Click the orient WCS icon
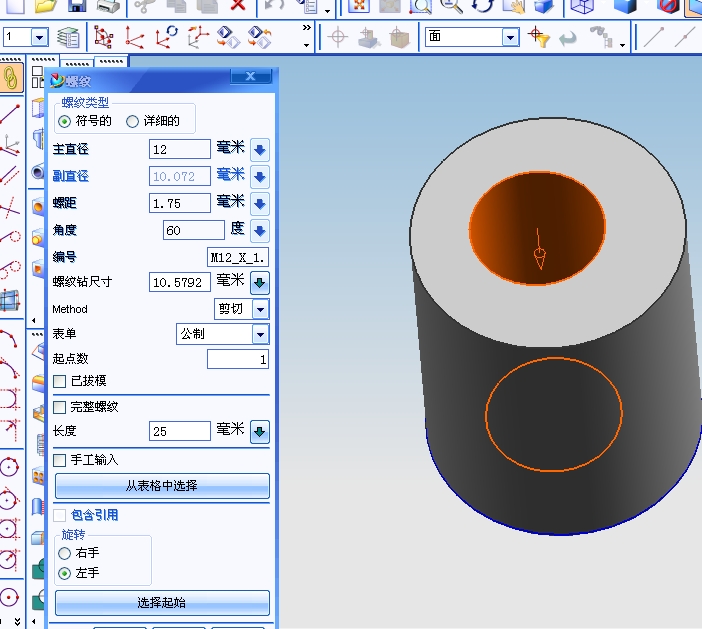 [197, 37]
